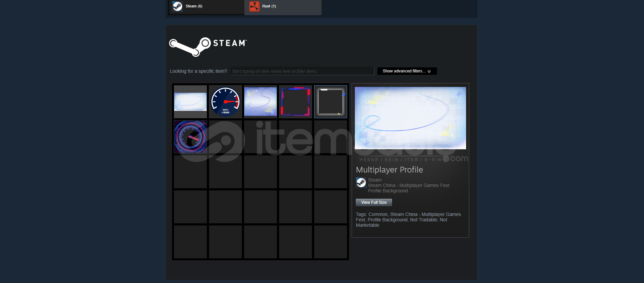Click the Rust game icon in the tab

coord(254,6)
